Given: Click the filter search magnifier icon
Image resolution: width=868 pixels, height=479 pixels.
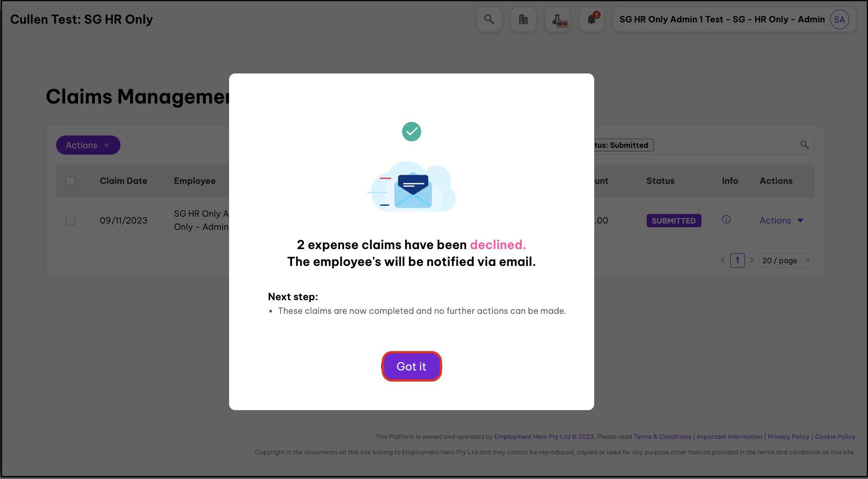Looking at the screenshot, I should coord(805,145).
